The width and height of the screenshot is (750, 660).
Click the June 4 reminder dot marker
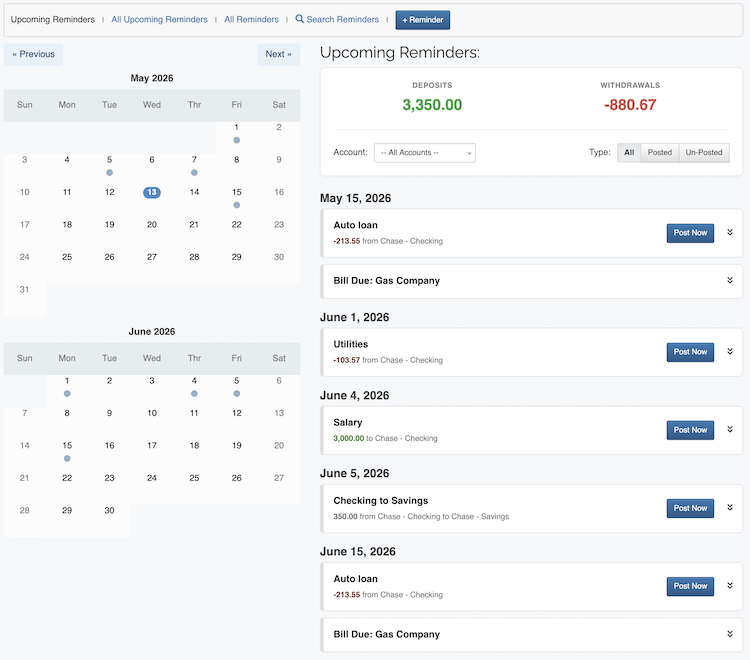coord(194,394)
